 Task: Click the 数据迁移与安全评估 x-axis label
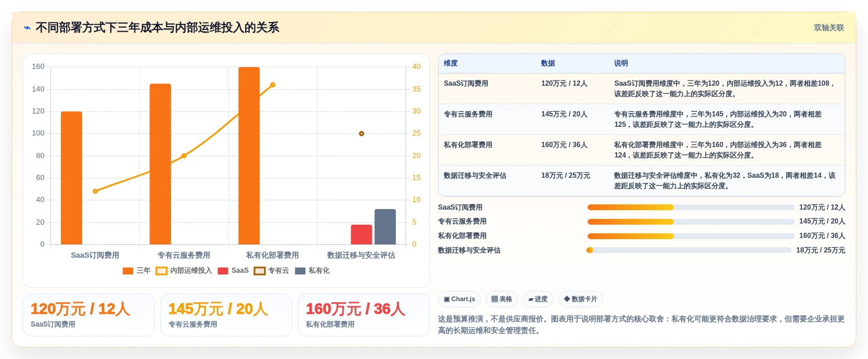pos(361,255)
